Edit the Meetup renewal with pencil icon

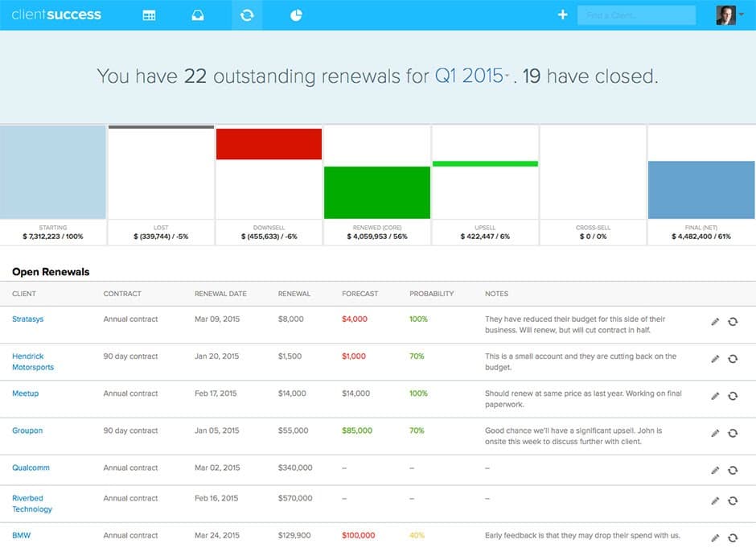(715, 396)
